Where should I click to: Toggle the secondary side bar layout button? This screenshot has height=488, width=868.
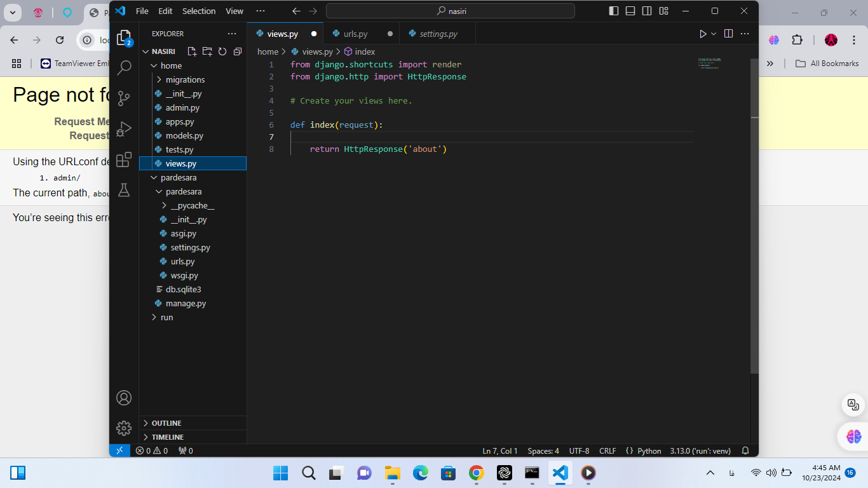click(x=647, y=11)
